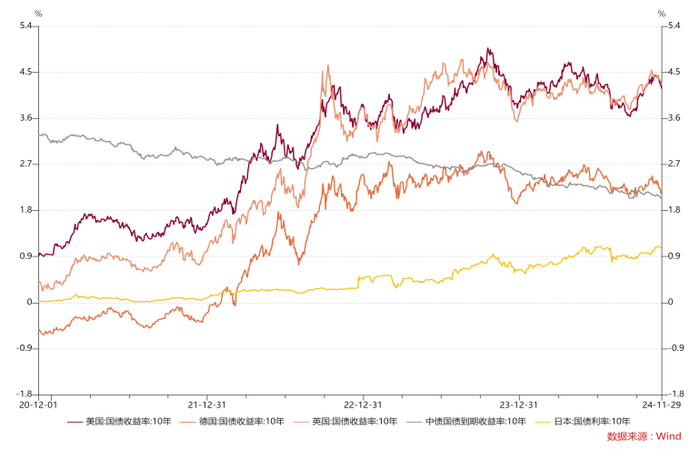Click the 22-12-31 x-axis date label
Viewport: 700px width, 450px height.
click(363, 405)
